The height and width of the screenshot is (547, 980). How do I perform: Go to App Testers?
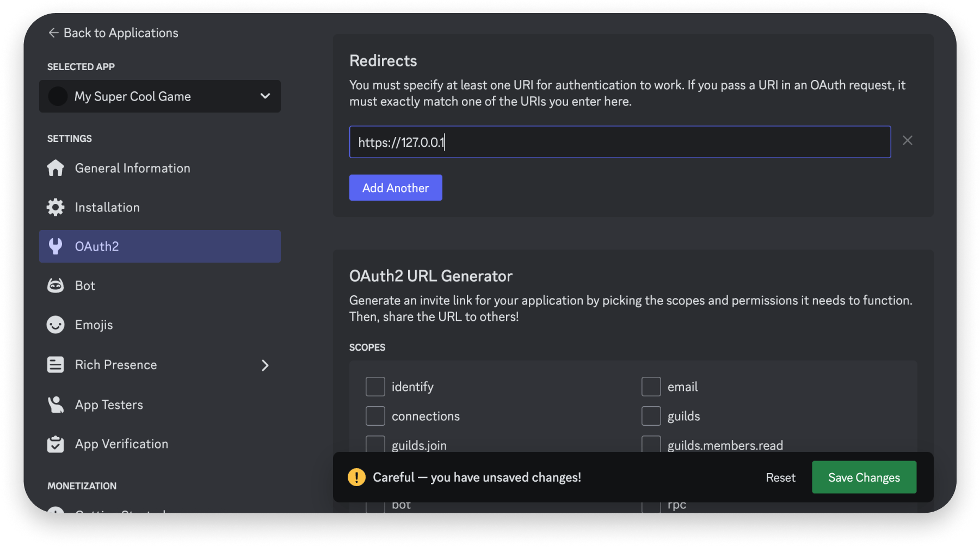pyautogui.click(x=160, y=405)
